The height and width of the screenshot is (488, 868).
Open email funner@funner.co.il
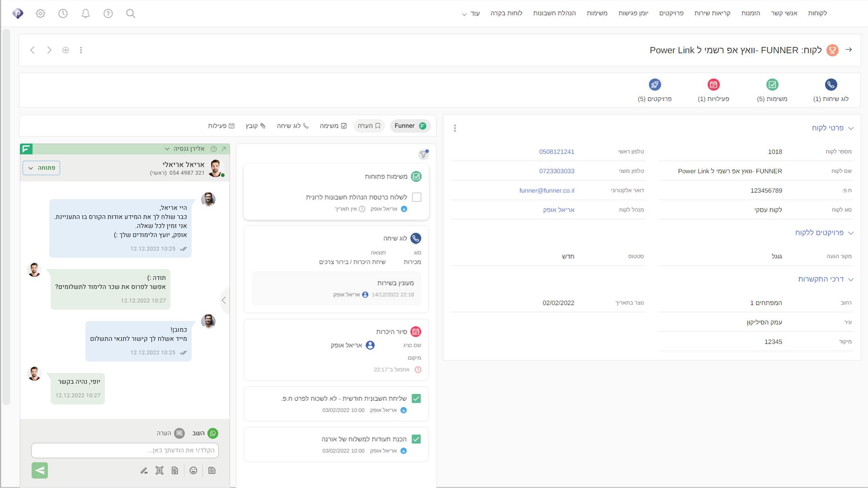pyautogui.click(x=547, y=191)
